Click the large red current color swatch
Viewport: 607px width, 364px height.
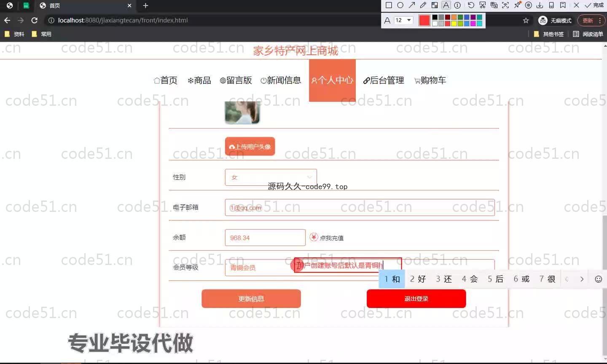tap(424, 20)
